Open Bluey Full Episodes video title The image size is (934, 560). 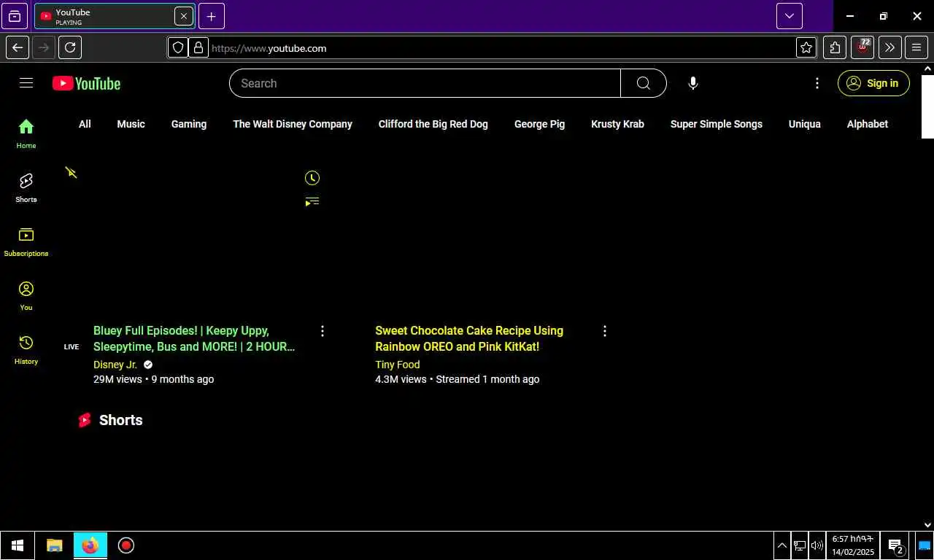click(x=194, y=338)
